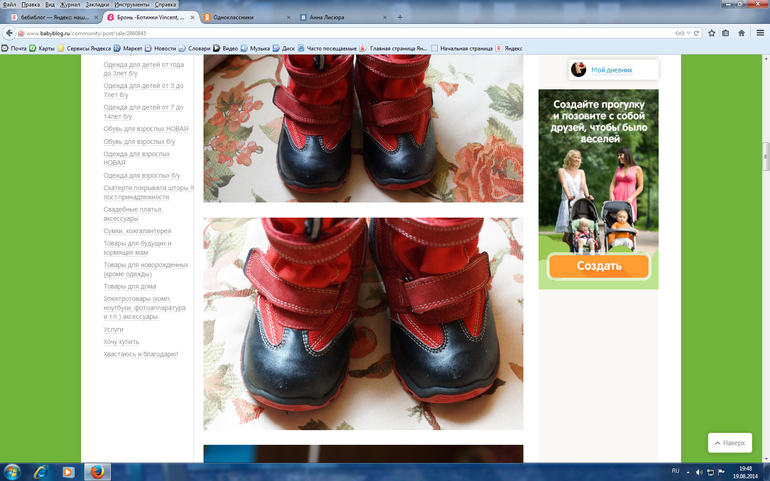Open the Мой дневник link

click(x=610, y=69)
